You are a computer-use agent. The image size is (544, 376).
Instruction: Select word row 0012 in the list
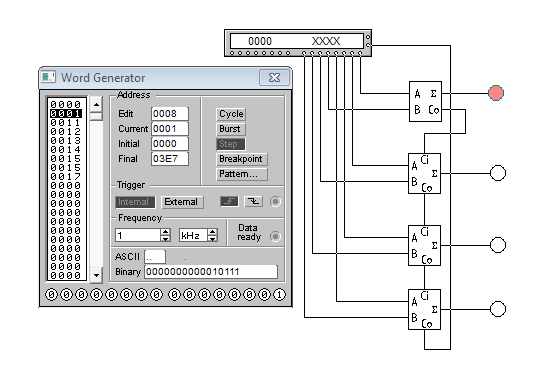point(66,131)
